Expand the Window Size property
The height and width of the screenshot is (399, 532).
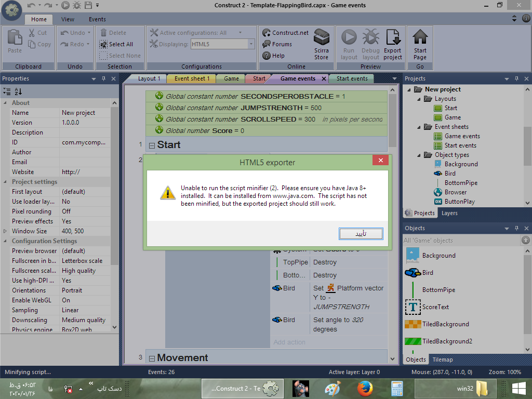(x=5, y=231)
